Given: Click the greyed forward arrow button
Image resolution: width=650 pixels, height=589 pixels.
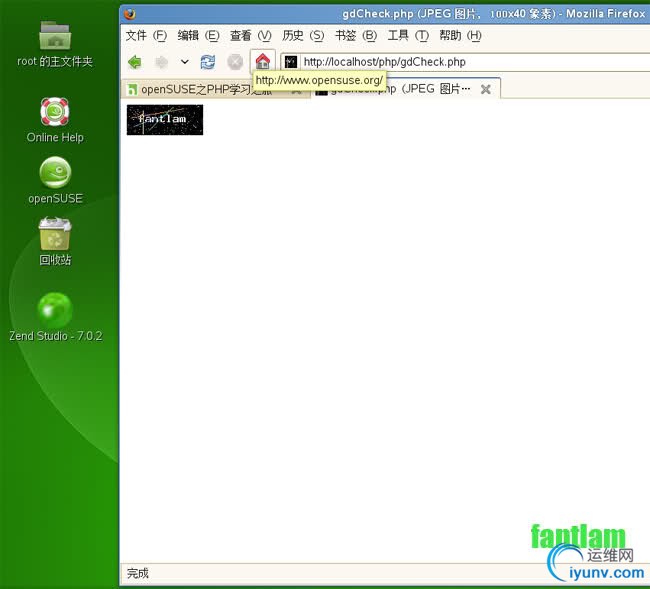Looking at the screenshot, I should 161,62.
